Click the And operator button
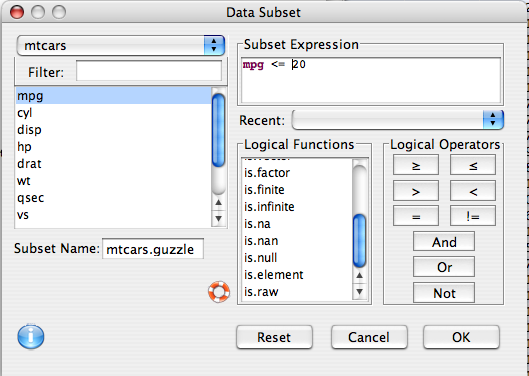This screenshot has width=529, height=376. (444, 242)
